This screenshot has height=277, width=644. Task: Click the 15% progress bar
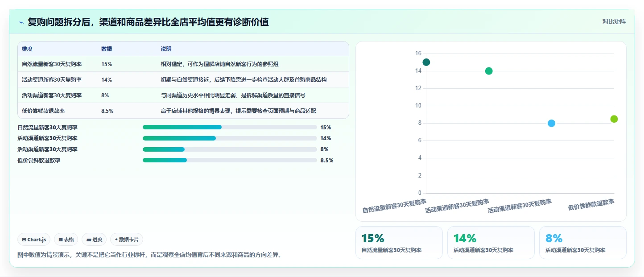click(230, 127)
